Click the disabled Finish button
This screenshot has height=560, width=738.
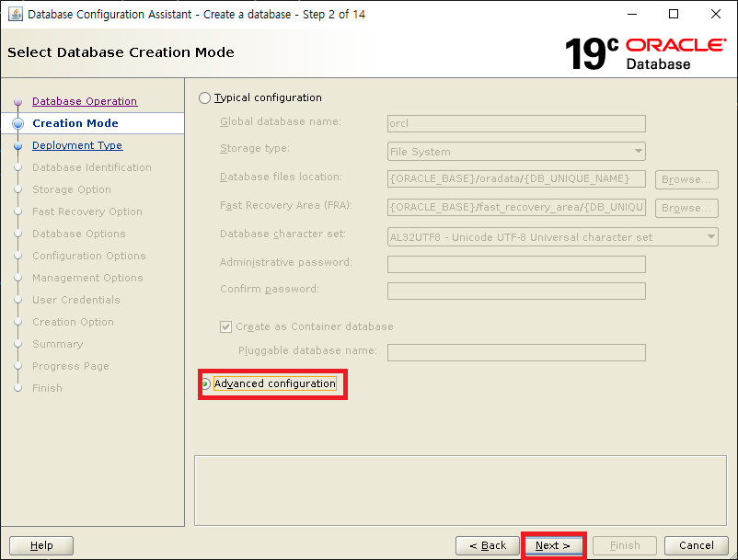tap(625, 545)
